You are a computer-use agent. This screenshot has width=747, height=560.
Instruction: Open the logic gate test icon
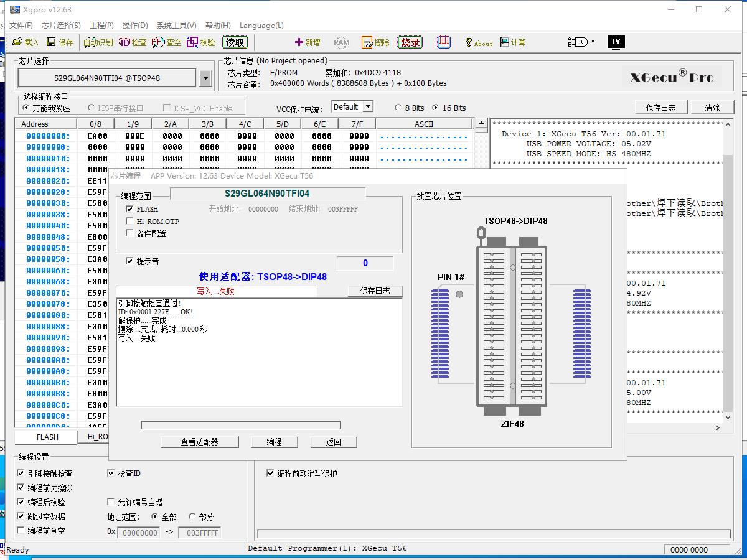pyautogui.click(x=581, y=42)
